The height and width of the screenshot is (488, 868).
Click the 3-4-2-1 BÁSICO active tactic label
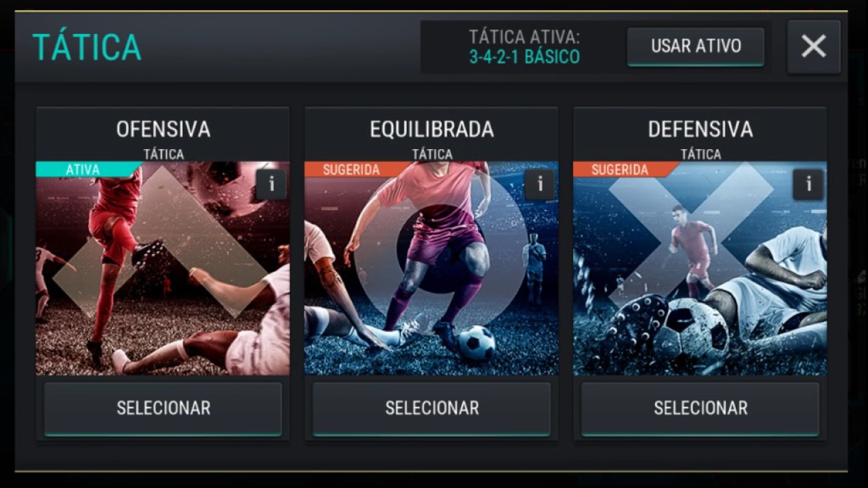pyautogui.click(x=525, y=57)
